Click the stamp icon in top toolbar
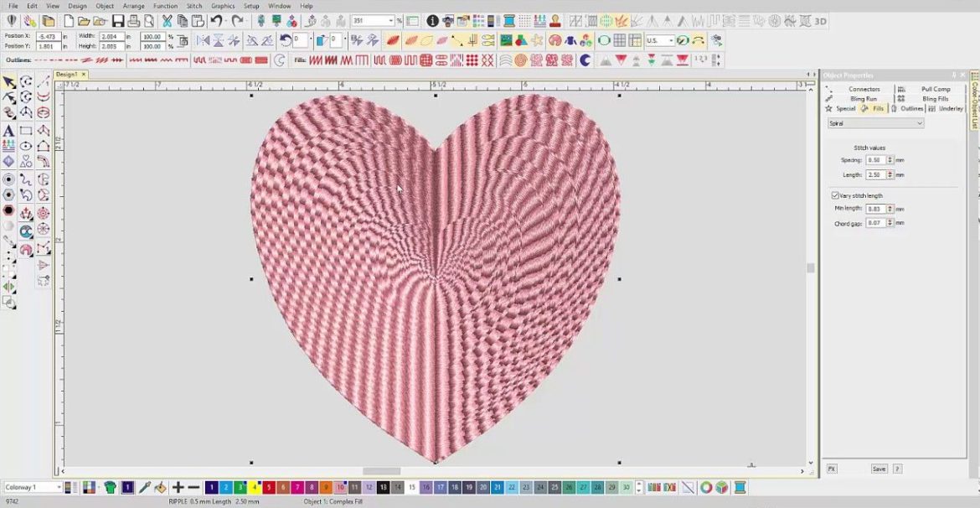980x508 pixels. coord(555,21)
